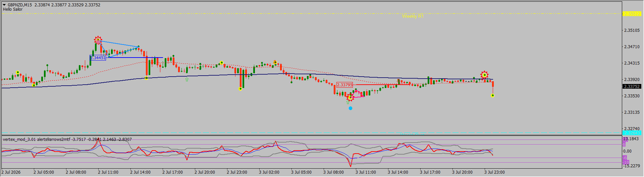Click the 2.35105 price scale value
The width and height of the screenshot is (644, 177).
point(632,30)
